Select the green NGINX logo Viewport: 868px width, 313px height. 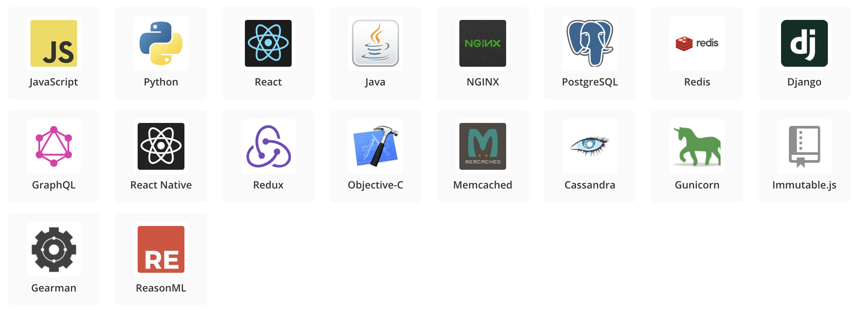(483, 43)
